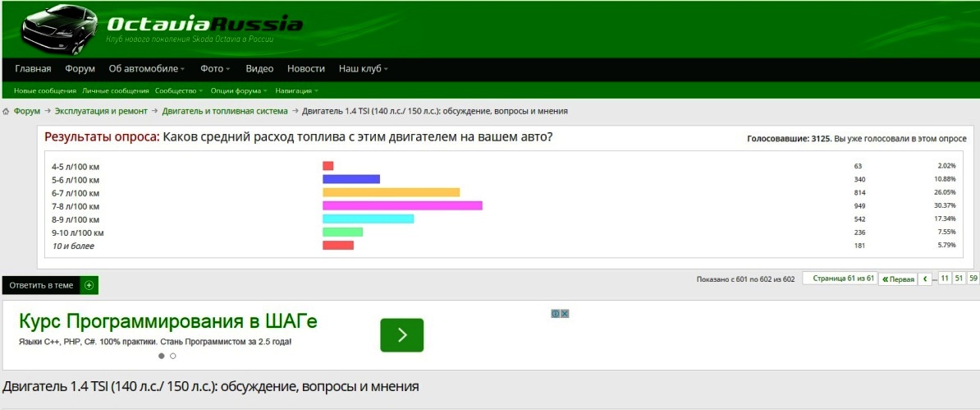Click the Голосовавшие: 3125 text
The image size is (980, 410).
pyautogui.click(x=789, y=139)
